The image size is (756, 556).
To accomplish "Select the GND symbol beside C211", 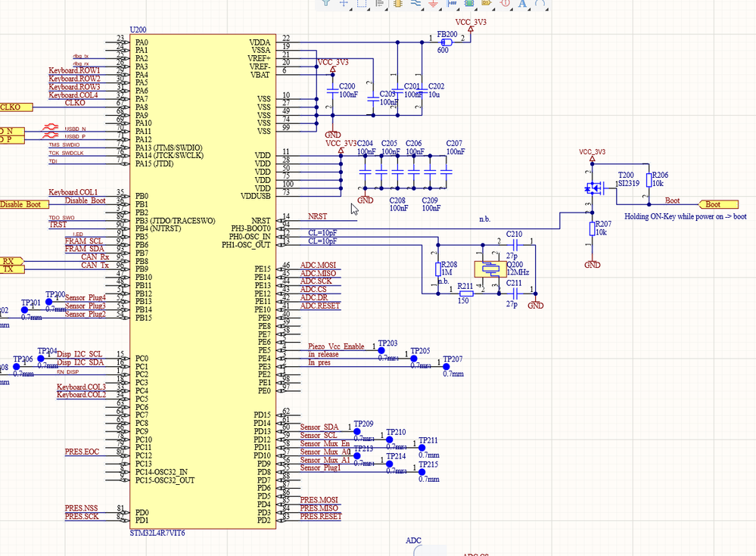I will pos(535,303).
